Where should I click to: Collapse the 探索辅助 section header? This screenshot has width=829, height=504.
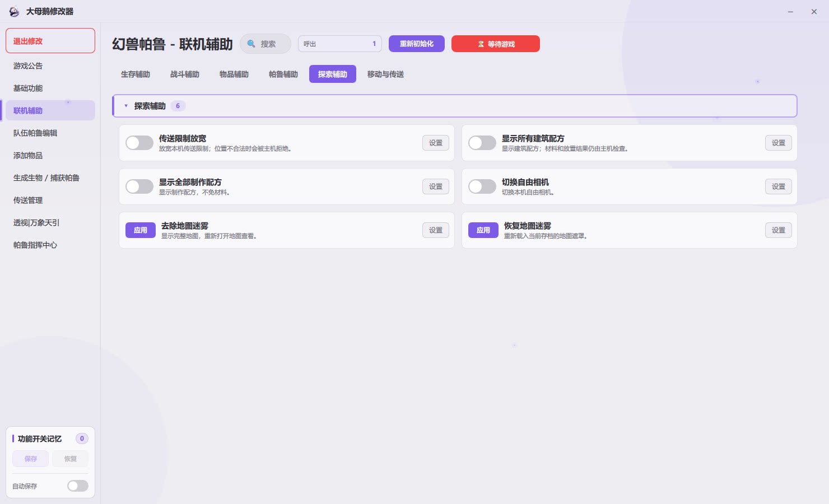tap(455, 106)
